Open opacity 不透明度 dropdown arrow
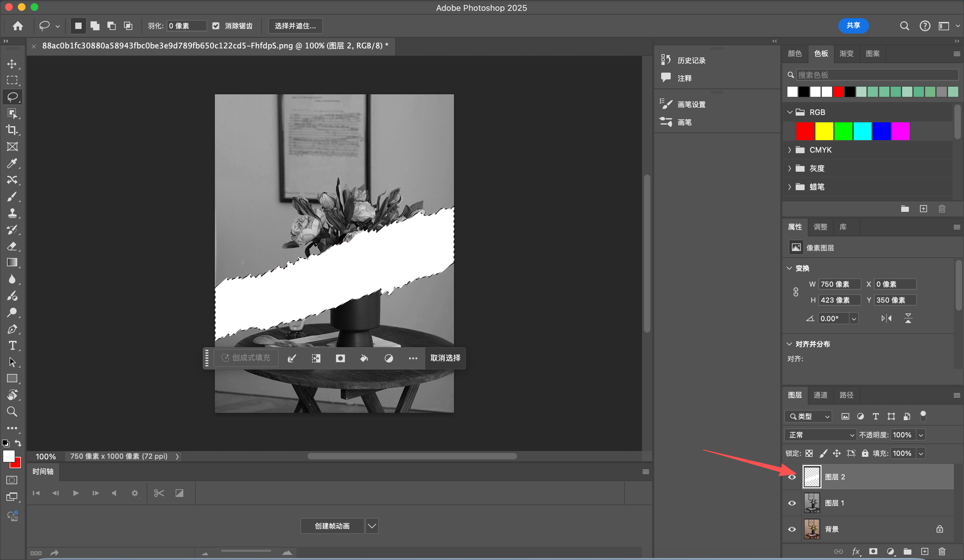This screenshot has width=964, height=560. 921,435
